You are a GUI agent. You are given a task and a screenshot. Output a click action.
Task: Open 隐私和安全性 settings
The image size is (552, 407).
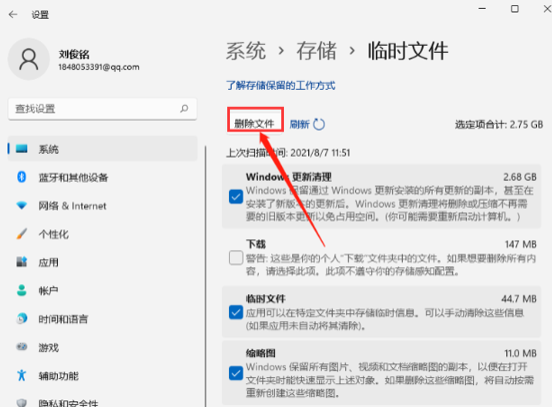102,401
